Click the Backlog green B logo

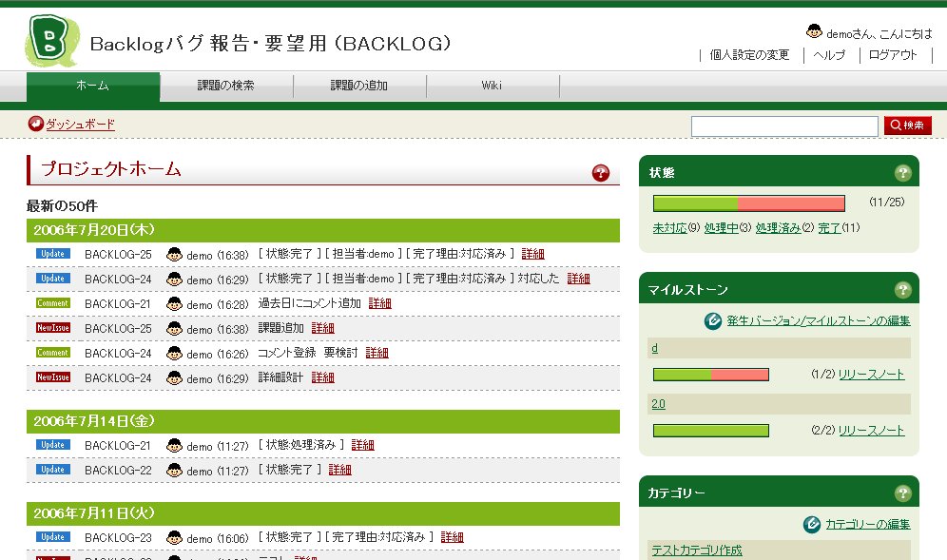coord(52,40)
